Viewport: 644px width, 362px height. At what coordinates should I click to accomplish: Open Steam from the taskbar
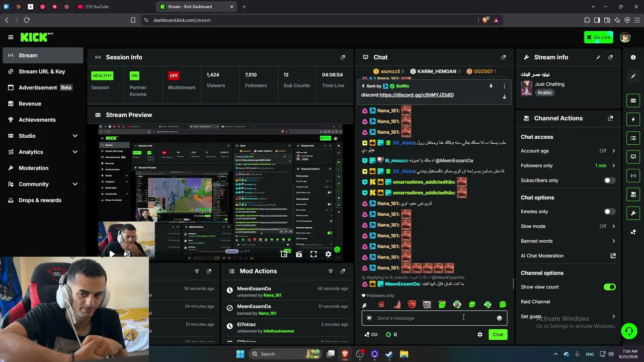389,354
